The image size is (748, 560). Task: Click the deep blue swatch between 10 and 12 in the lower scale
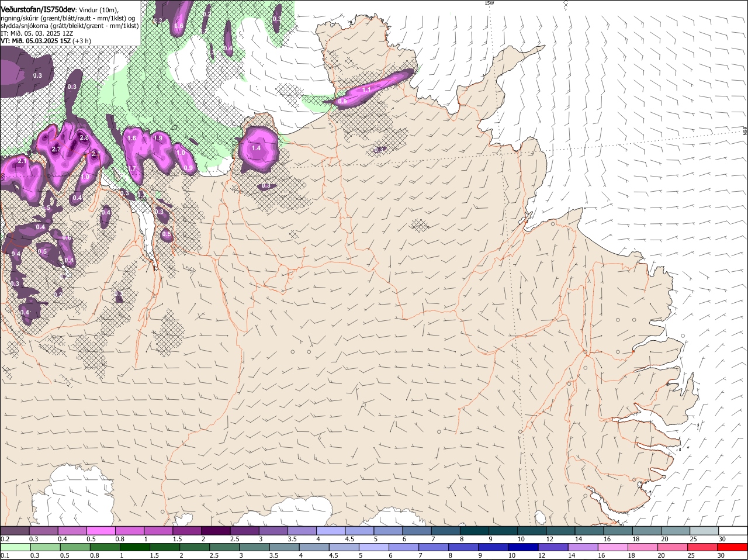point(523,547)
